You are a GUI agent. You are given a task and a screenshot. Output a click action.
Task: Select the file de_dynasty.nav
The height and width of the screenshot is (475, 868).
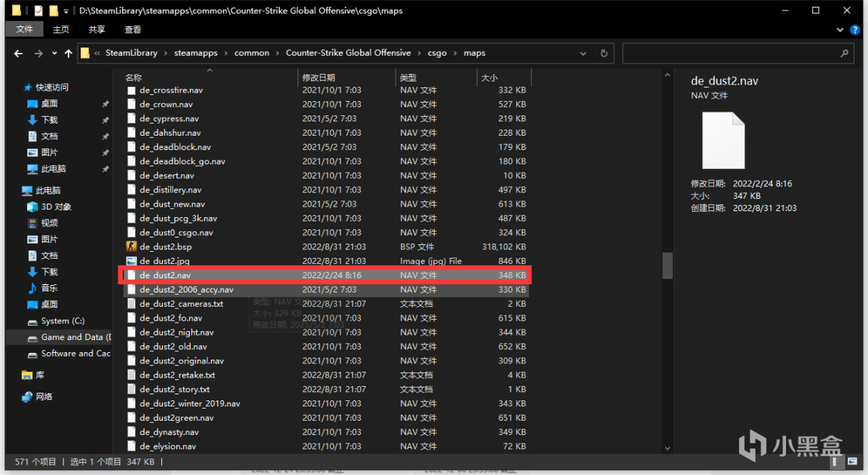[169, 432]
